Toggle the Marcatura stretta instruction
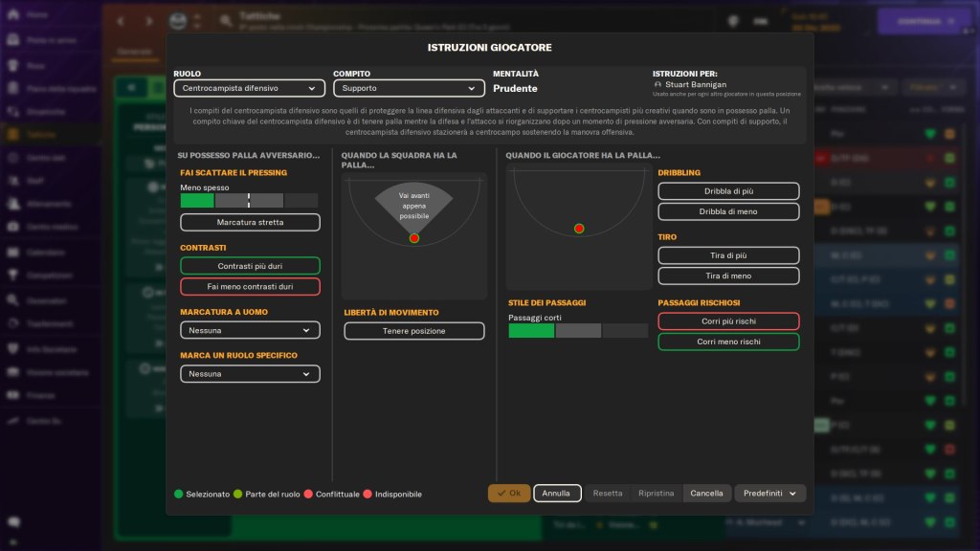 coord(250,222)
